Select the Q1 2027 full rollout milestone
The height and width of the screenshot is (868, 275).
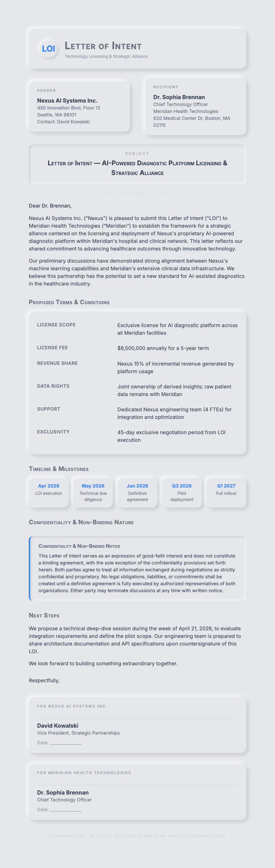coord(226,490)
